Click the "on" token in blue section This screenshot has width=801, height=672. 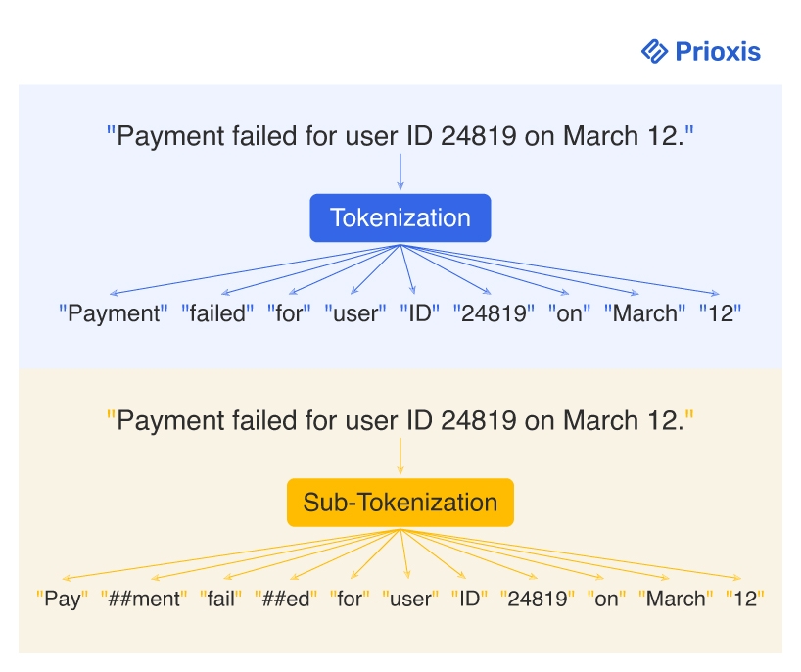click(569, 314)
